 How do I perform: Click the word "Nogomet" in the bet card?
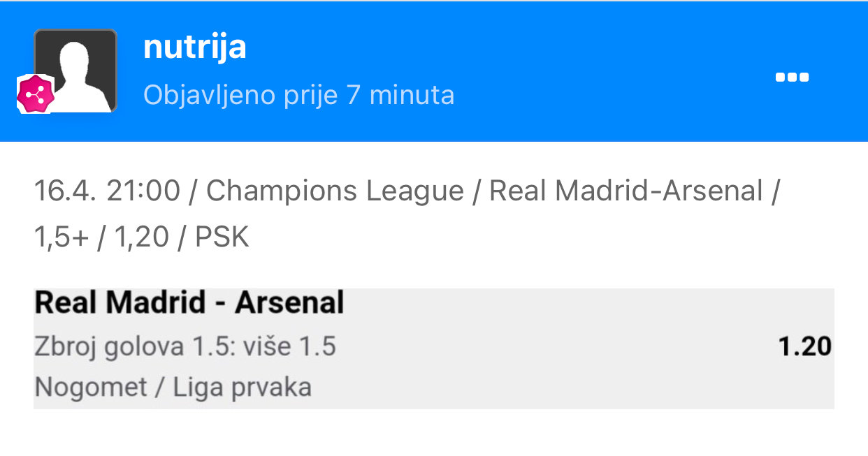(91, 386)
